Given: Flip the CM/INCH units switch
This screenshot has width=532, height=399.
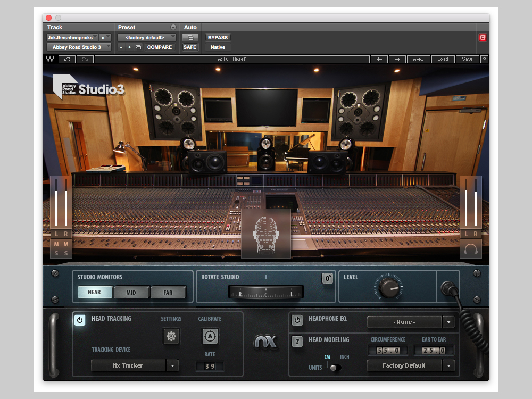Looking at the screenshot, I should pyautogui.click(x=336, y=368).
